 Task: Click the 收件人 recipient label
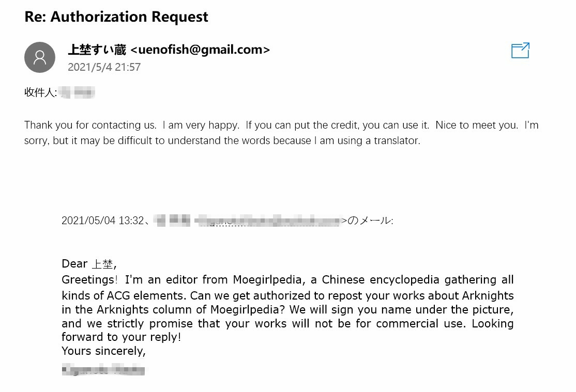(x=40, y=93)
